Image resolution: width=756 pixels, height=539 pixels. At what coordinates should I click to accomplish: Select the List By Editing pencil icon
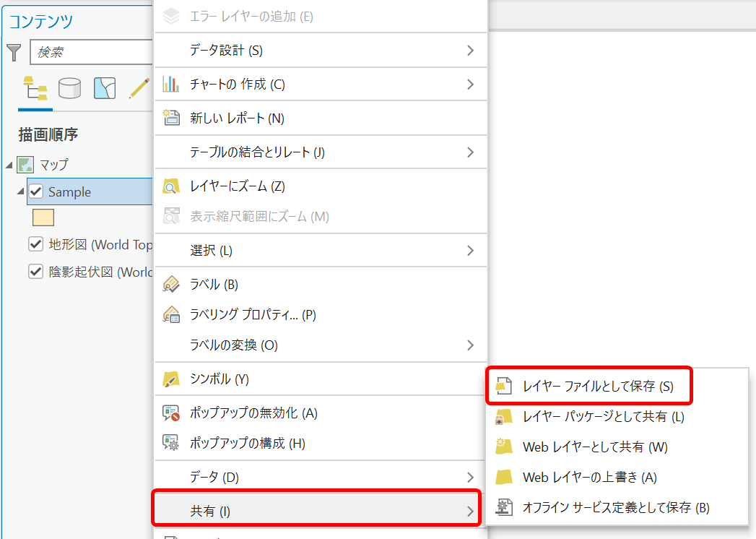[x=139, y=88]
